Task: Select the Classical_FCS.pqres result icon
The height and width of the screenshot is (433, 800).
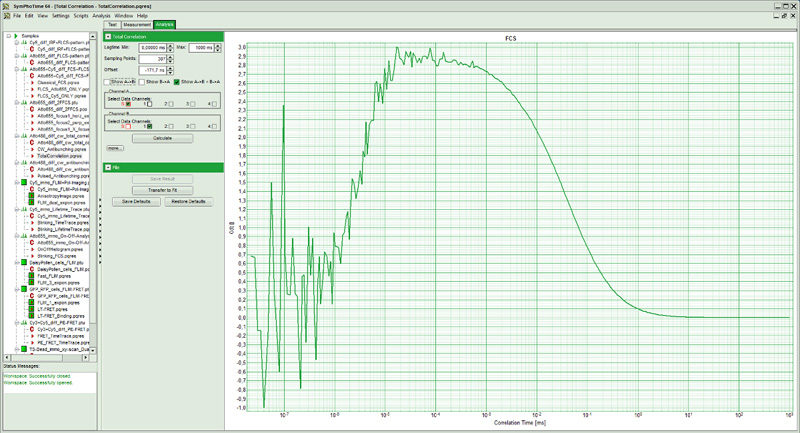Action: tap(32, 82)
